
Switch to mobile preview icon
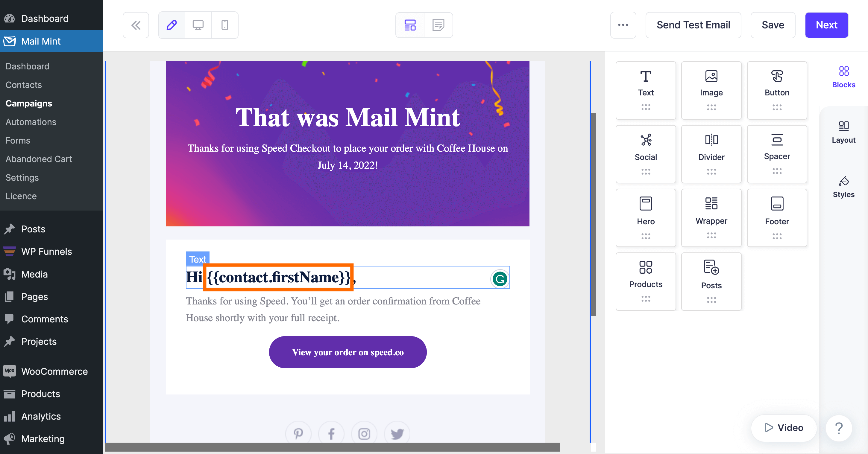click(224, 25)
